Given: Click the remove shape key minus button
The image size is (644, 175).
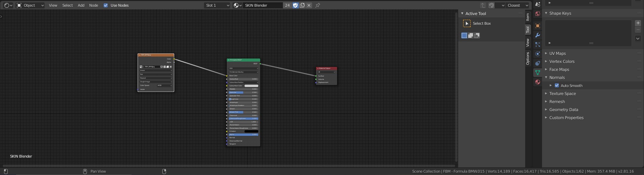Looking at the screenshot, I should click(x=638, y=30).
